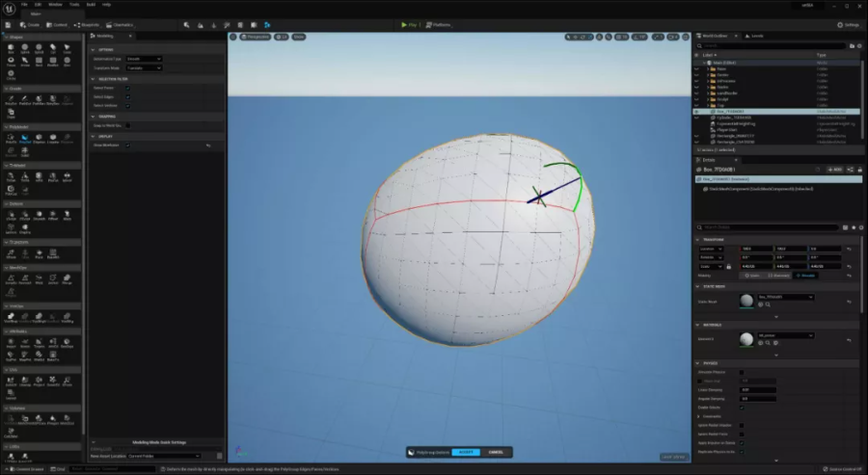Collapse the Selection Filter section
Screen dimensions: 868x475
(93, 79)
